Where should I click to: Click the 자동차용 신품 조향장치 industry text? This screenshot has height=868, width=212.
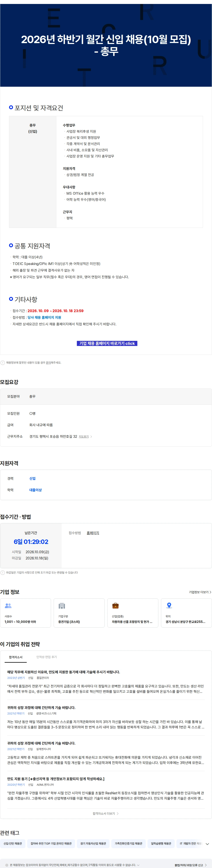(x=132, y=622)
